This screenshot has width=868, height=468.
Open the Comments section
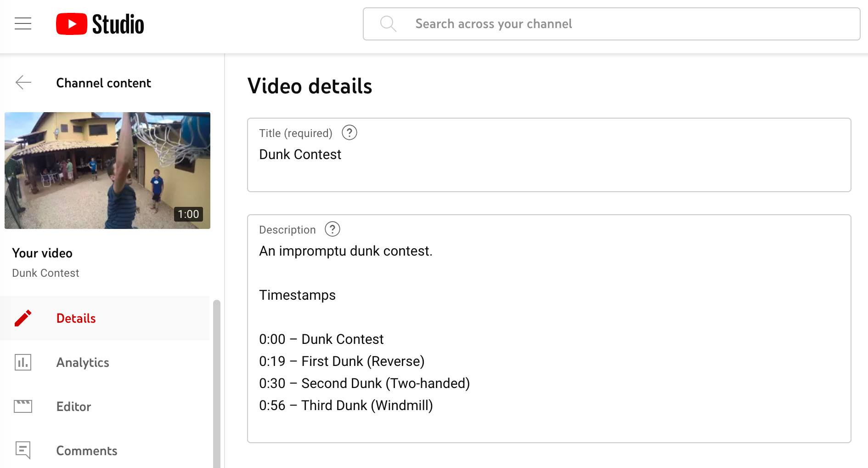[86, 451]
